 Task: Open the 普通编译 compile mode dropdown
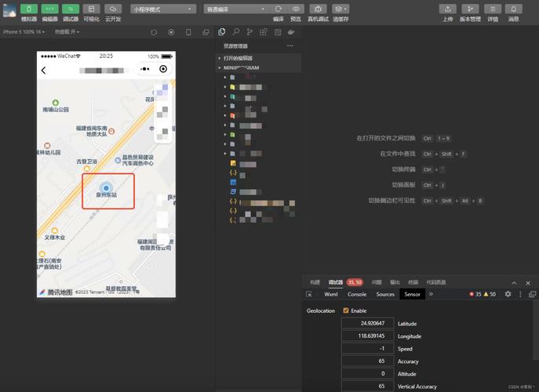coord(236,9)
